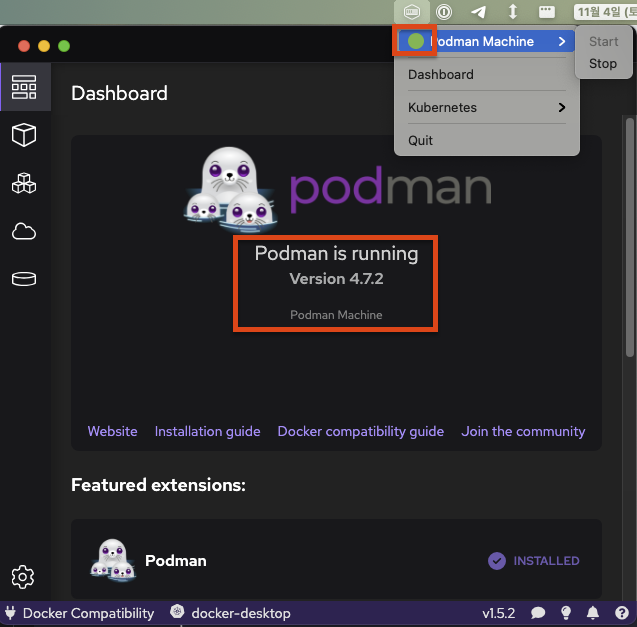This screenshot has height=627, width=637.
Task: Open the help question mark icon
Action: [622, 613]
